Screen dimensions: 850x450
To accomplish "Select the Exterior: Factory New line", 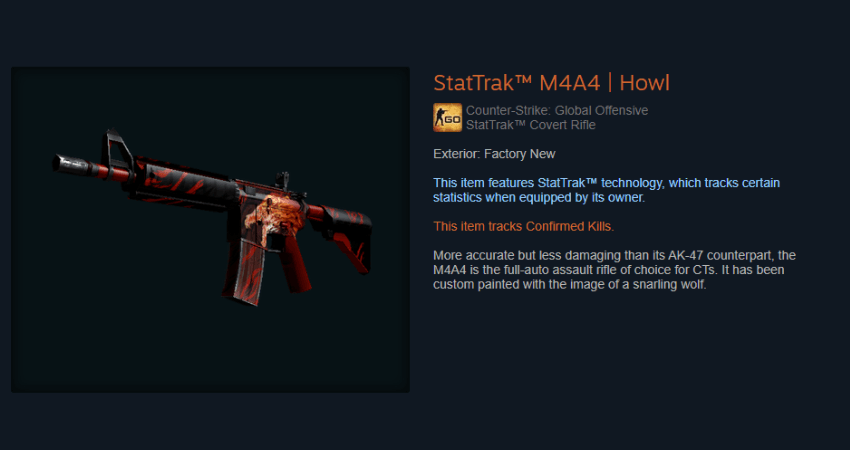I will (494, 154).
